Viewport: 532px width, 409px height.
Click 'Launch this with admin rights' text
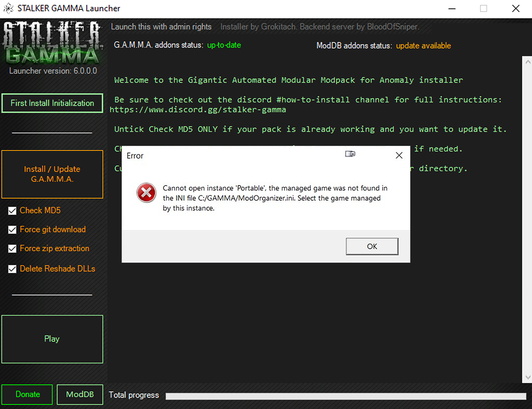pyautogui.click(x=161, y=27)
